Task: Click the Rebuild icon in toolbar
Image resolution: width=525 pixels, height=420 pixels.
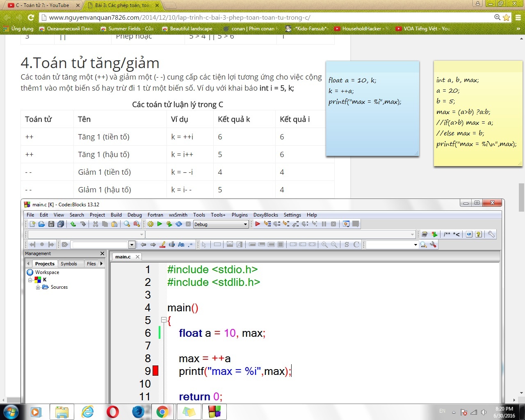Action: pos(179,224)
